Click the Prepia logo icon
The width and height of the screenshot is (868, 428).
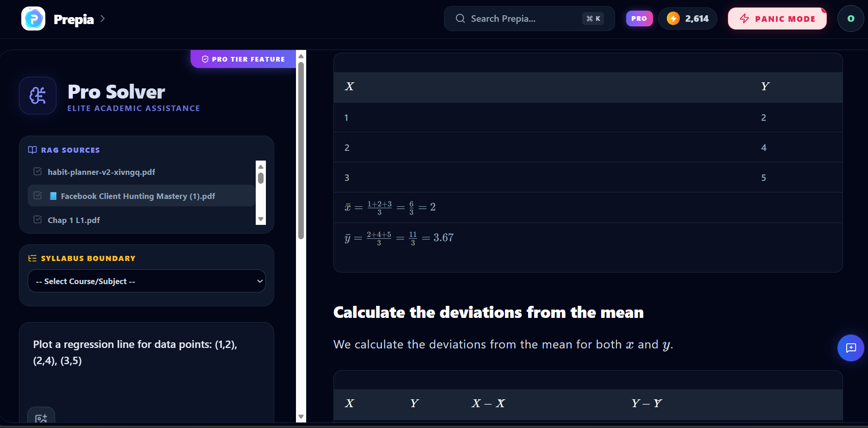(x=33, y=19)
